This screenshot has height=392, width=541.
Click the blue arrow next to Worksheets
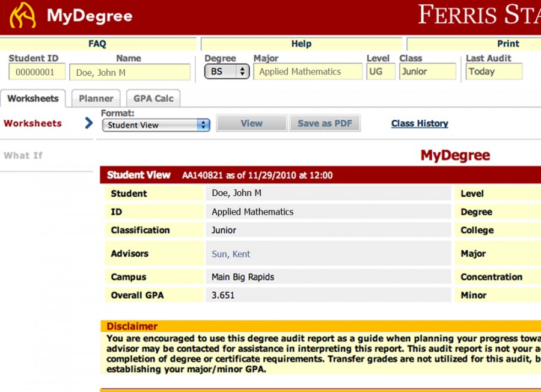pos(89,123)
